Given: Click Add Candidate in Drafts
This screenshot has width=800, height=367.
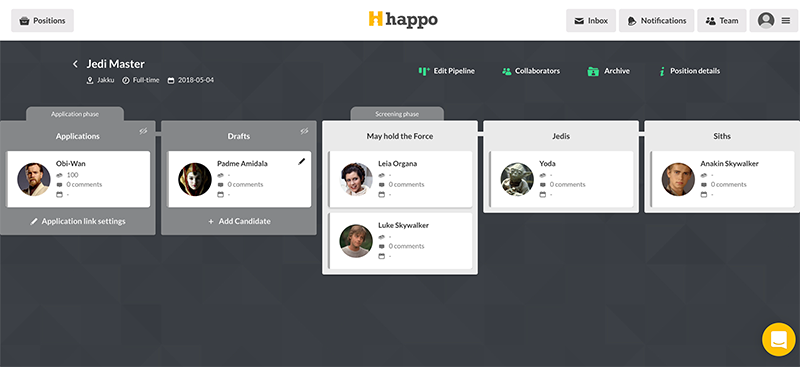Looking at the screenshot, I should point(239,222).
